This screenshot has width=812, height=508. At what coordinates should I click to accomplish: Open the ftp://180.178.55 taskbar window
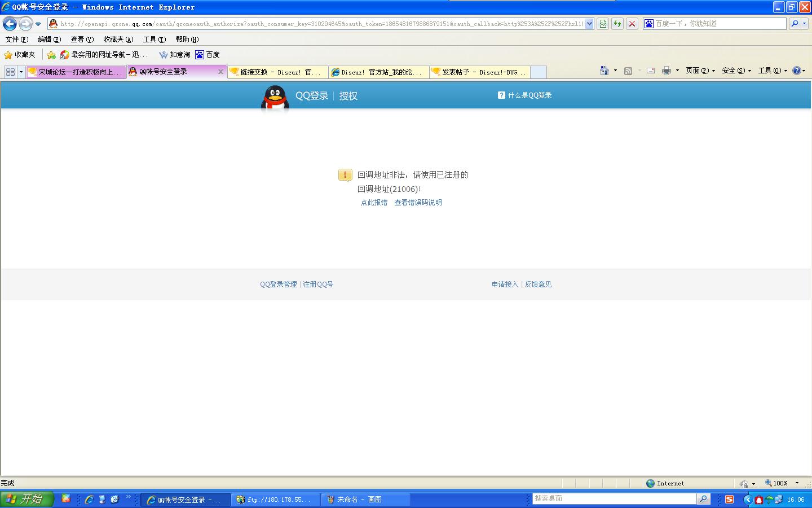275,500
